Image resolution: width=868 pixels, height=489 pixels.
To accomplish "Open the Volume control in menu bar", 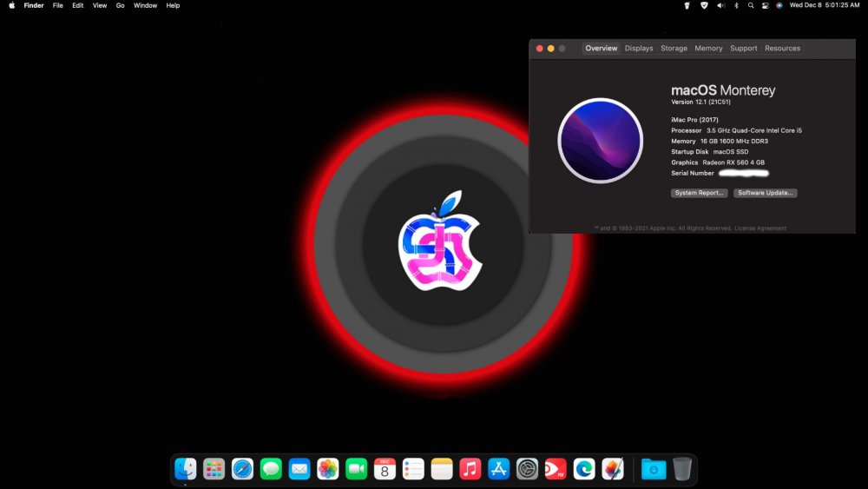I will (x=720, y=5).
